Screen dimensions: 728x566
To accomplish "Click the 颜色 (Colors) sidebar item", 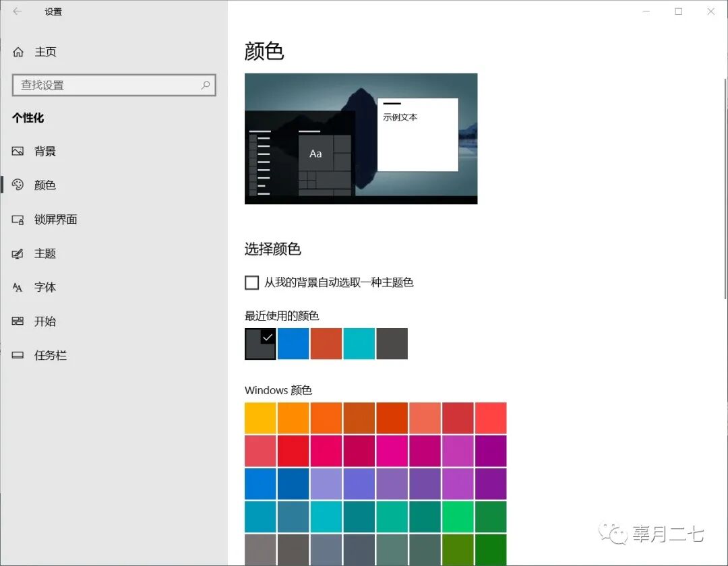I will [44, 185].
